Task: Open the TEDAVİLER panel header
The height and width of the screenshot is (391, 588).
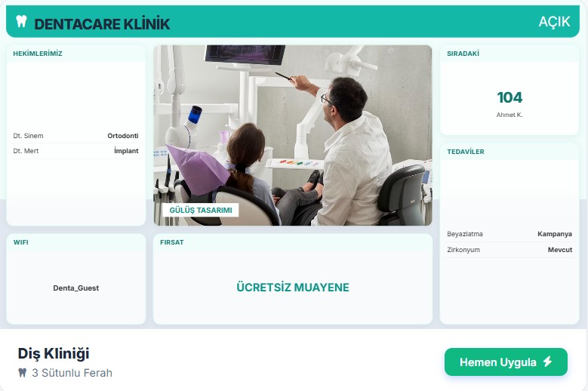Action: (509, 152)
